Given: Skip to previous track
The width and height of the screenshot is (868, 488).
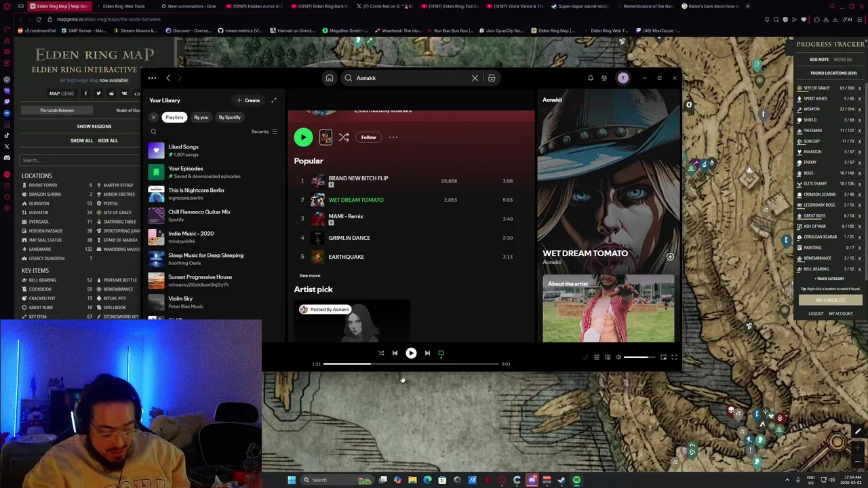Looking at the screenshot, I should click(395, 353).
